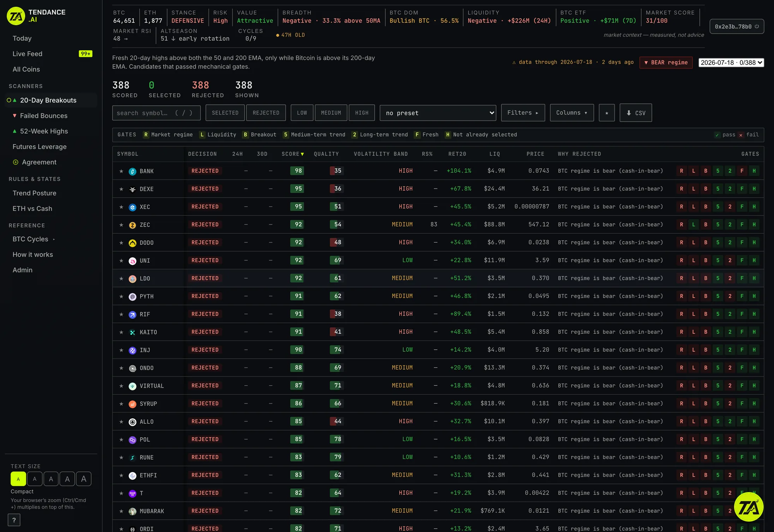Toggle the LOW volatility filter
The height and width of the screenshot is (532, 774).
(302, 113)
